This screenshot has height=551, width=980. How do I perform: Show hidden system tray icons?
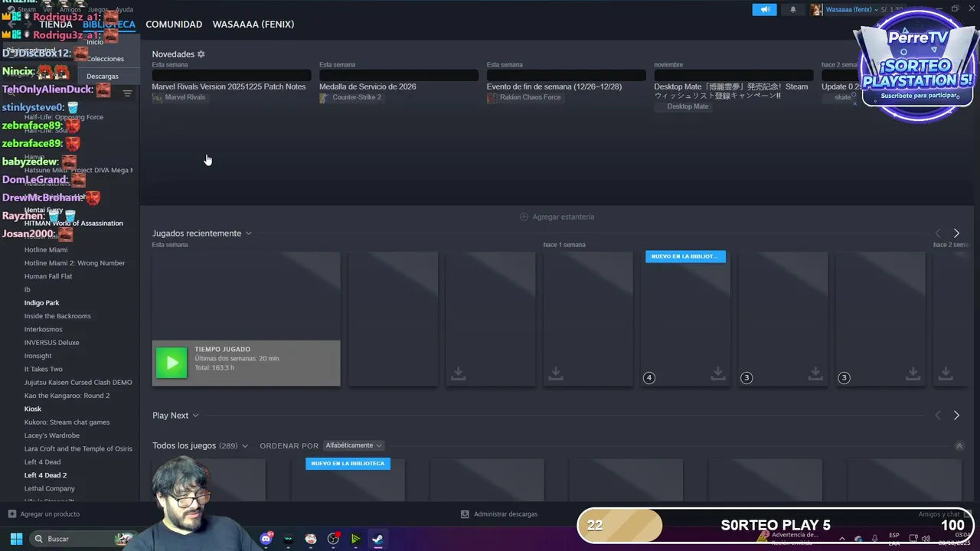pyautogui.click(x=841, y=539)
